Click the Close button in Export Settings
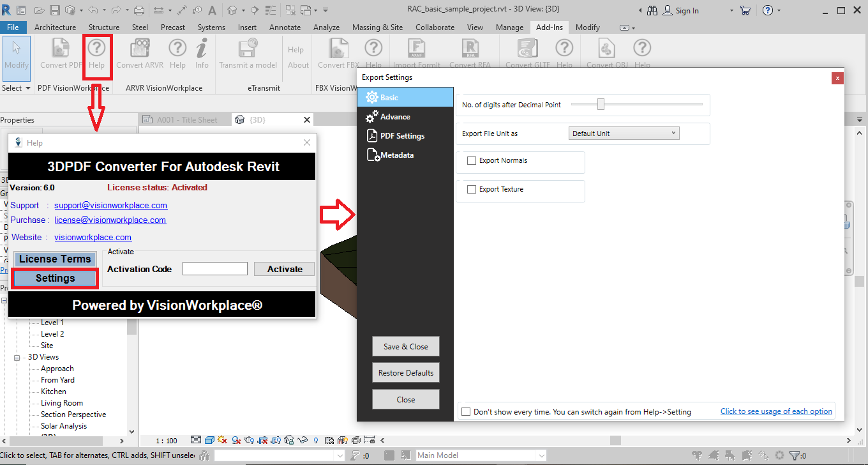868x465 pixels. coord(406,400)
